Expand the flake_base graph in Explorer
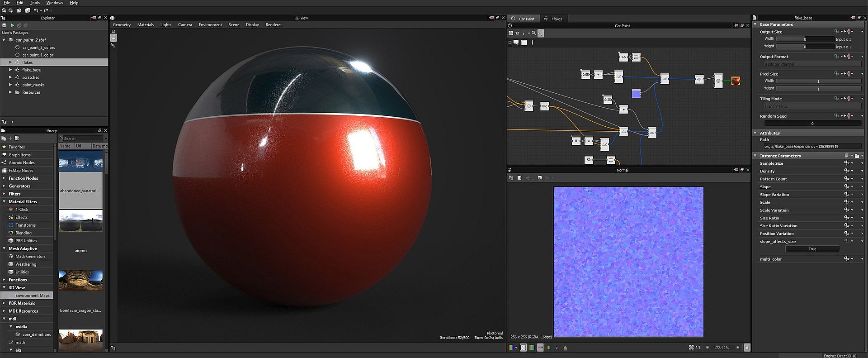This screenshot has height=358, width=868. (x=10, y=70)
